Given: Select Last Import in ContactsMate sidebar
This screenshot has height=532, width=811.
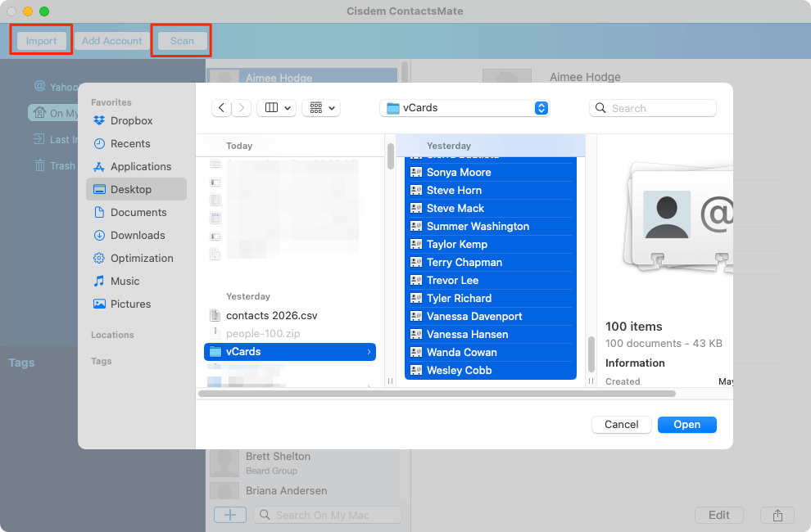Looking at the screenshot, I should 56,140.
